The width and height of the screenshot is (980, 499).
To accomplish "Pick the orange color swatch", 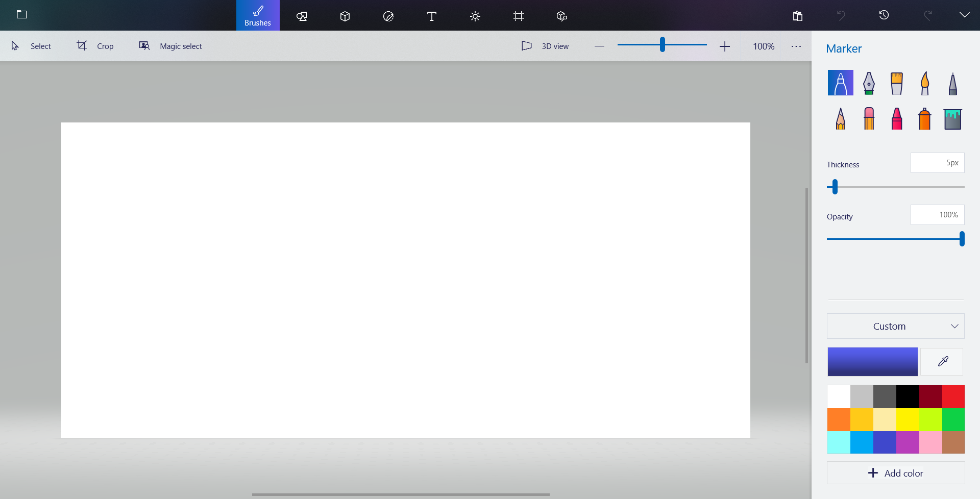I will click(x=839, y=419).
